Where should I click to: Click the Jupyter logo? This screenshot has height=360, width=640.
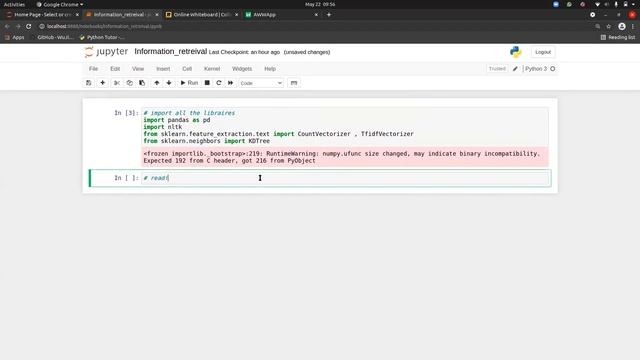(106, 52)
